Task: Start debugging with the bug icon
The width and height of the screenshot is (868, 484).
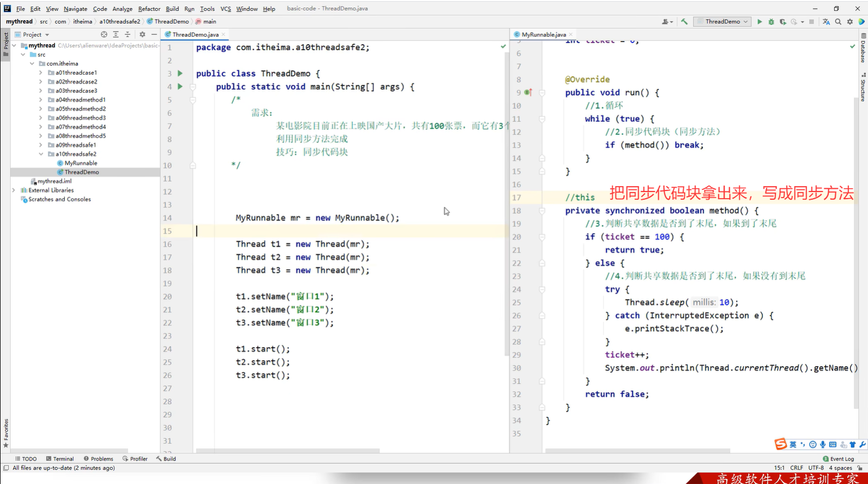Action: click(x=771, y=22)
